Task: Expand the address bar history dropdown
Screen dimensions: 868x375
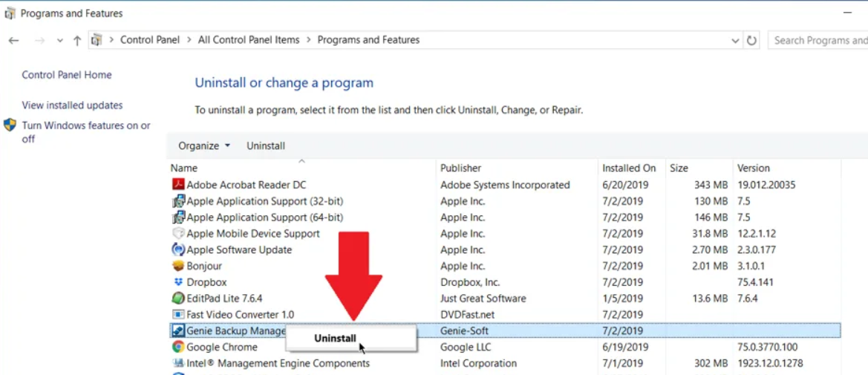Action: pos(735,40)
